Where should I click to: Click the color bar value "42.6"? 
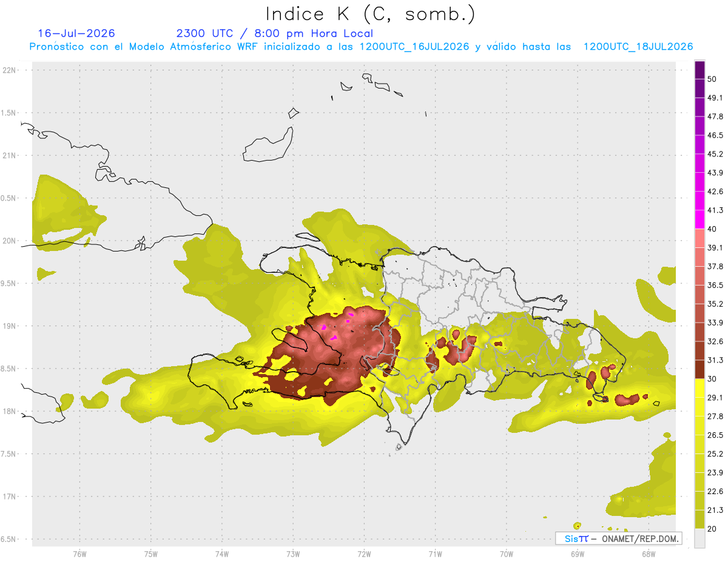[715, 192]
